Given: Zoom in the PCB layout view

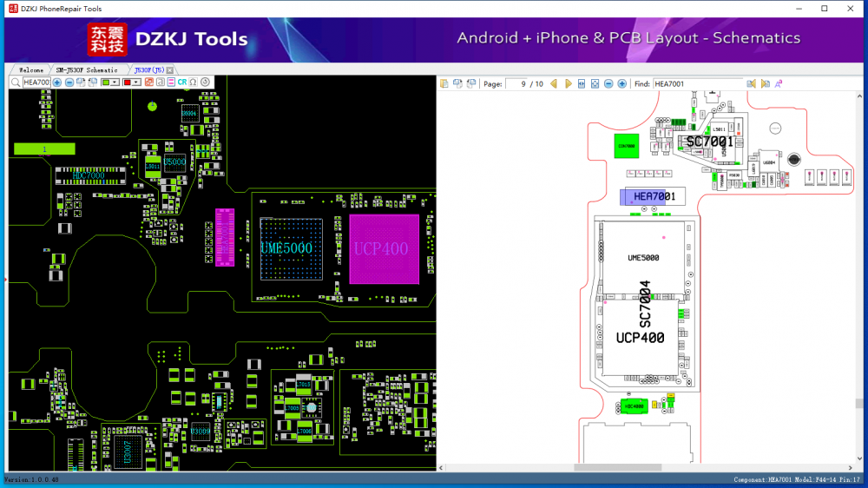Looking at the screenshot, I should (x=57, y=82).
